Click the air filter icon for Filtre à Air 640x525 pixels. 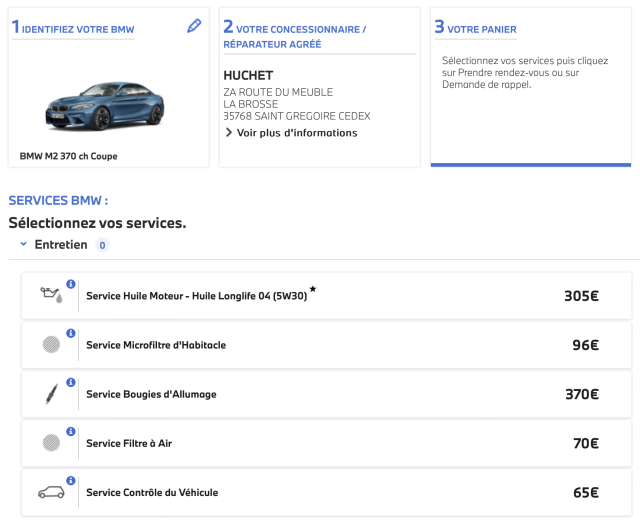pos(51,443)
